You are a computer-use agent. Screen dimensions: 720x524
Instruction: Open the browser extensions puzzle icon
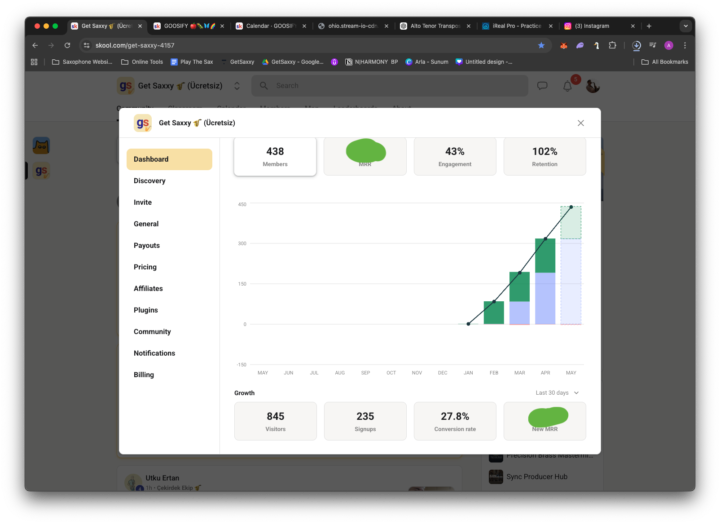[x=612, y=45]
